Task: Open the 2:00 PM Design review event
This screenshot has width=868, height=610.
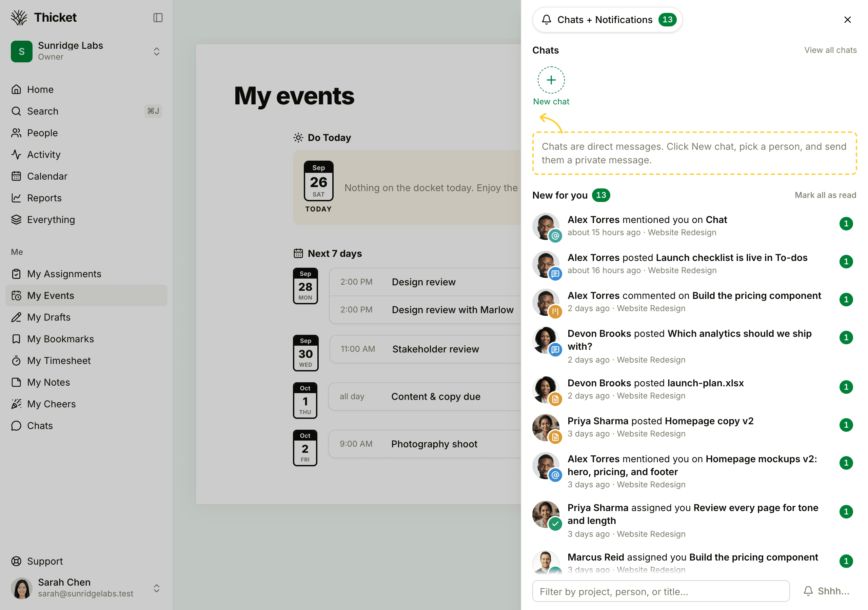Action: pos(425,282)
